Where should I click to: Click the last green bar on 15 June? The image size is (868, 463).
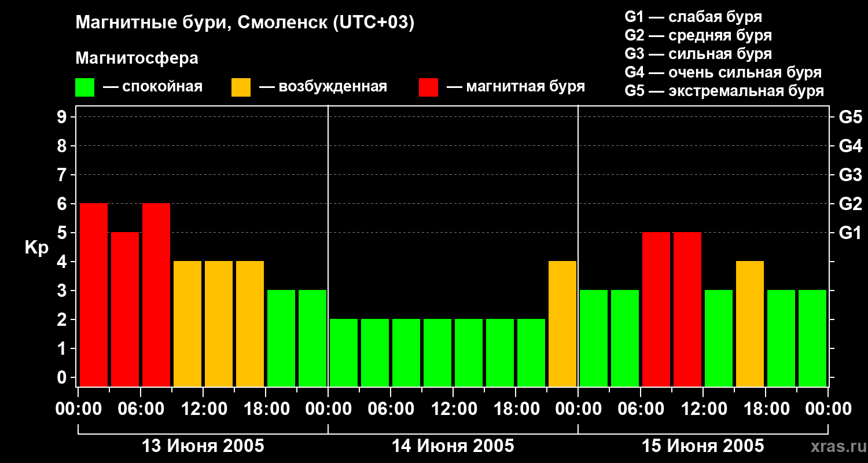[x=812, y=338]
